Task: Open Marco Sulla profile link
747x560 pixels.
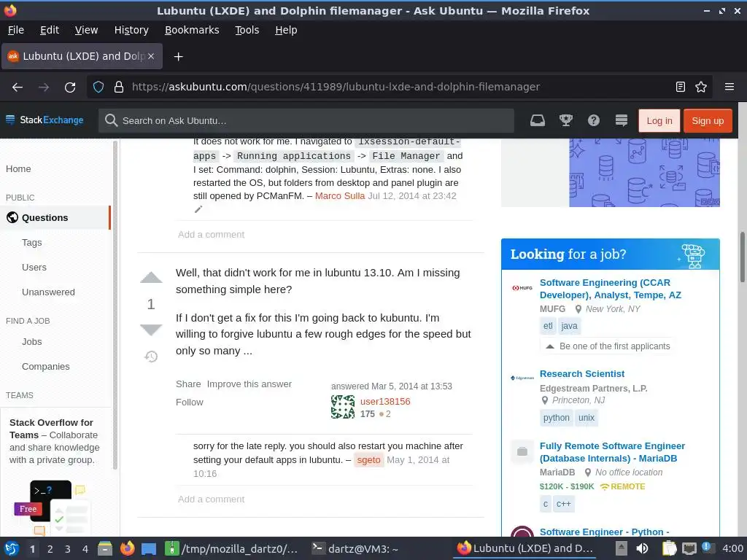Action: coord(340,195)
